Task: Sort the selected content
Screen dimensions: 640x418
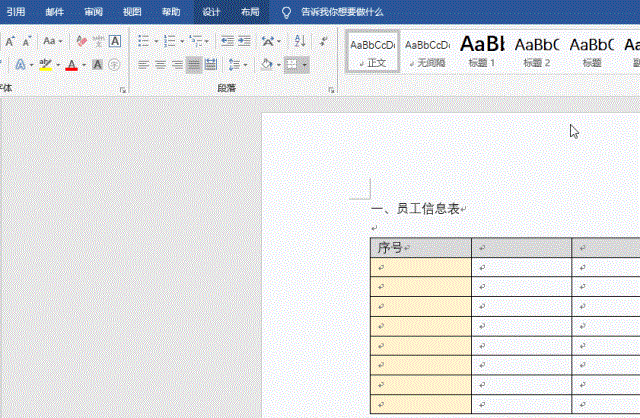Action: [x=299, y=41]
